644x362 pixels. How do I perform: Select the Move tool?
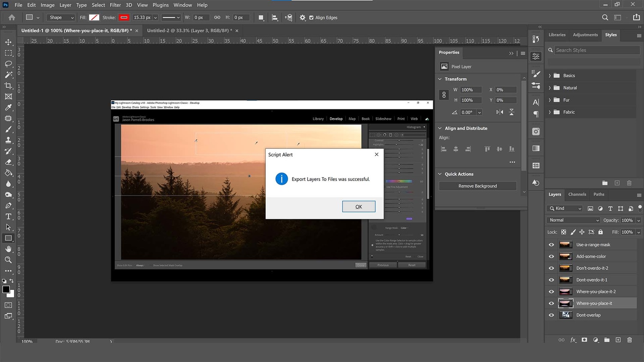coord(8,42)
